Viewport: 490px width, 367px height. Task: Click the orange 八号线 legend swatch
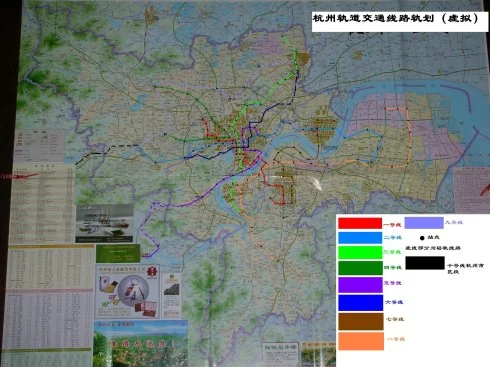[361, 341]
